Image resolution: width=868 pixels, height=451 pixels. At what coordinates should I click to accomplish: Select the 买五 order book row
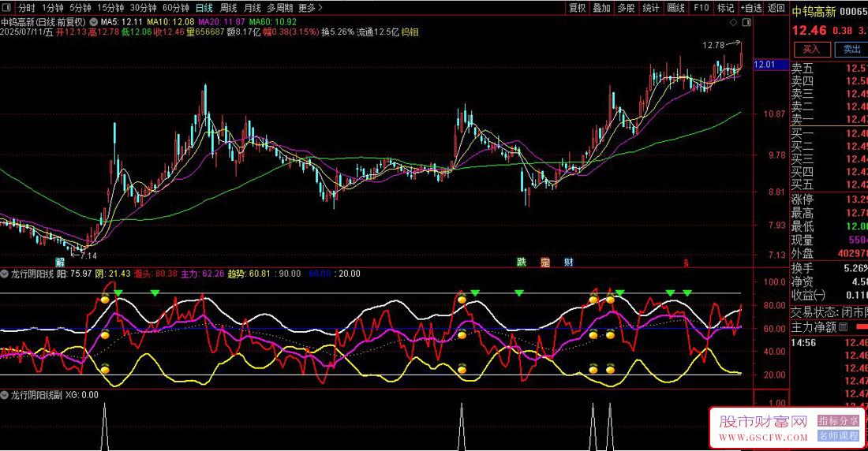[829, 184]
